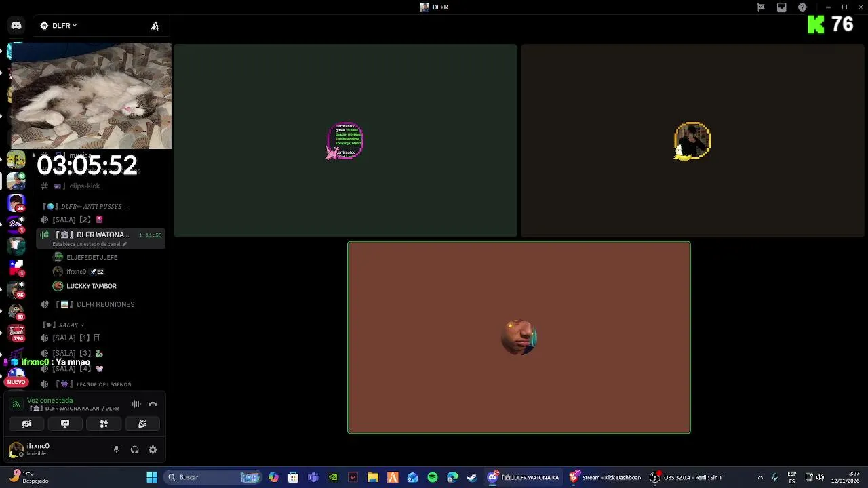This screenshot has width=868, height=488.
Task: Toggle camera on in voice panel
Action: click(x=26, y=424)
